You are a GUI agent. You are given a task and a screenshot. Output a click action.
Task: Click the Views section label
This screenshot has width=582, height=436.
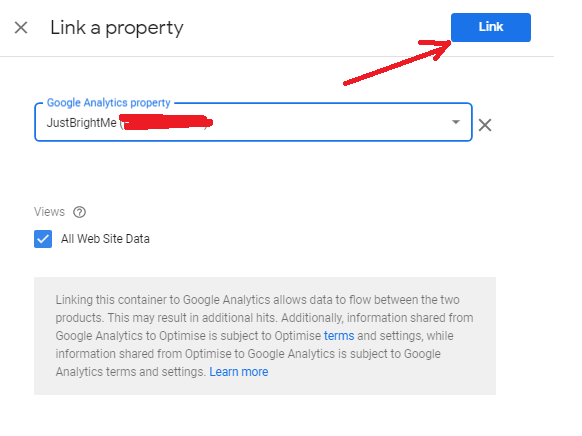click(x=49, y=212)
